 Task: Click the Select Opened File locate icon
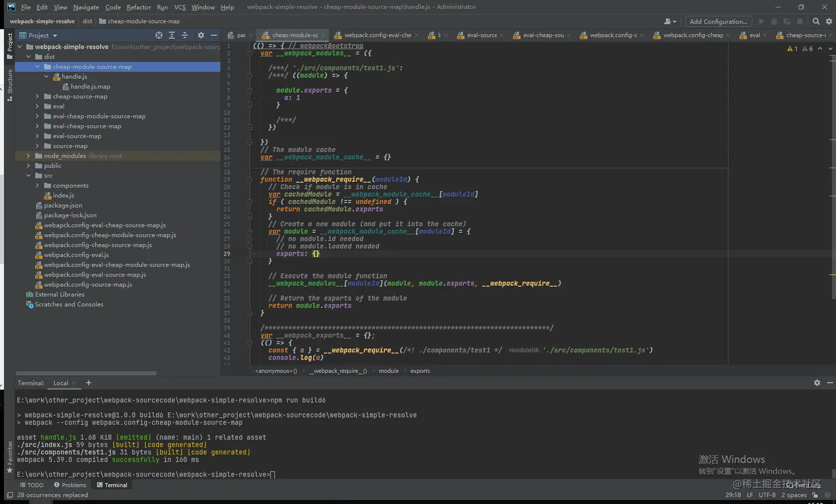pyautogui.click(x=159, y=35)
